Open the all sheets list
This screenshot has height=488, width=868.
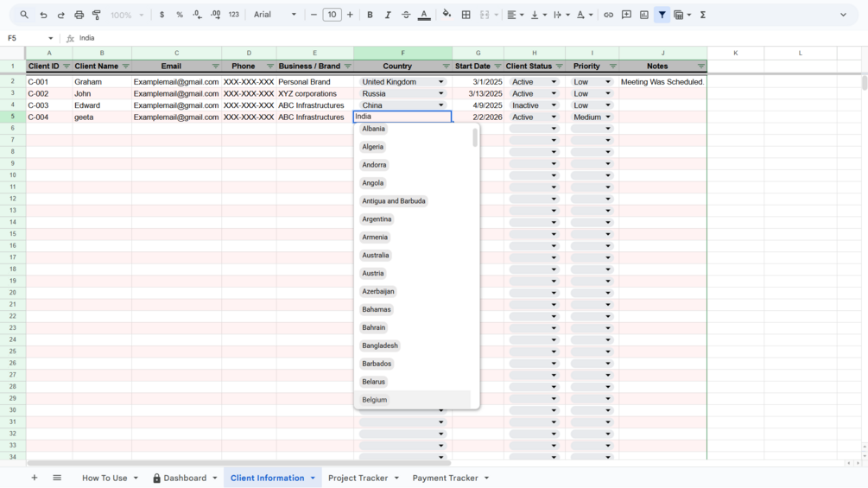click(57, 478)
